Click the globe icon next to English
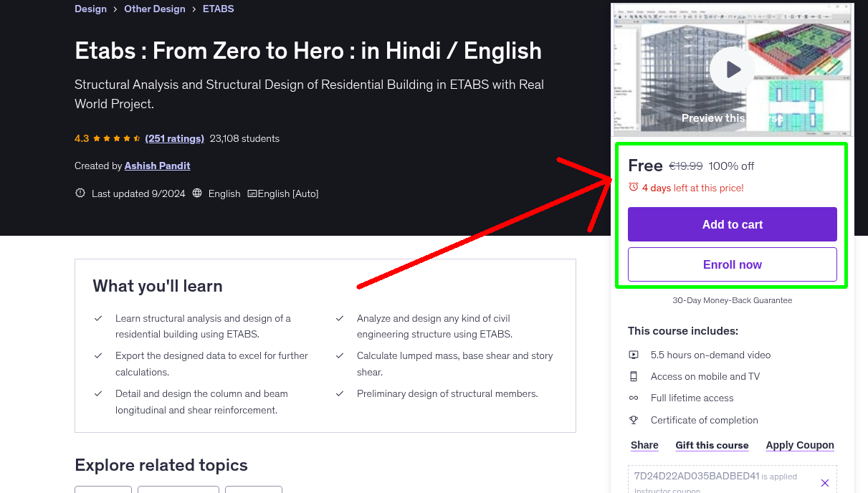Viewport: 868px width, 493px height. (197, 193)
